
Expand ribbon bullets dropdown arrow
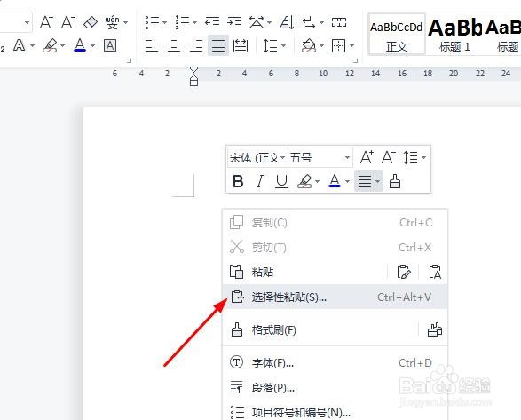164,22
